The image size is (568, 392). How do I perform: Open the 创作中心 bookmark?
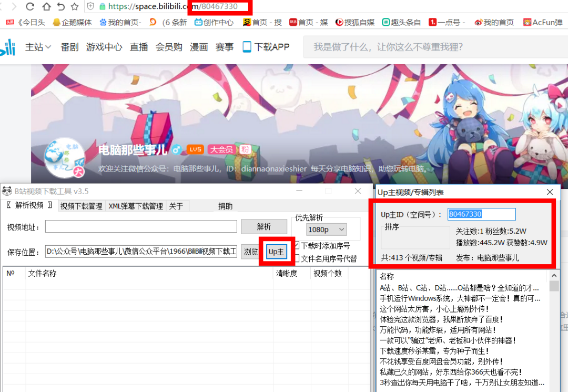tap(214, 22)
